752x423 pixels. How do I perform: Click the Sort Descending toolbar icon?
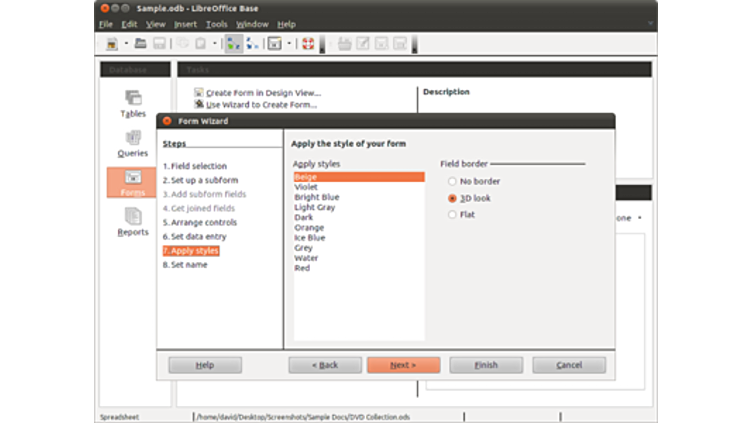point(252,44)
